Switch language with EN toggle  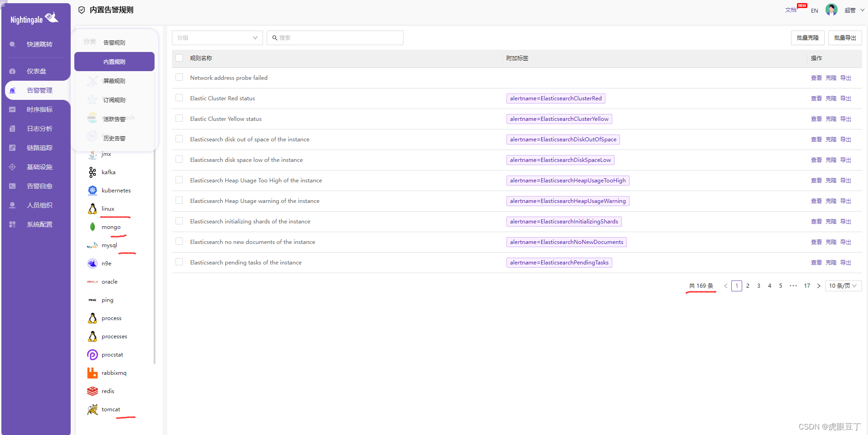click(814, 10)
